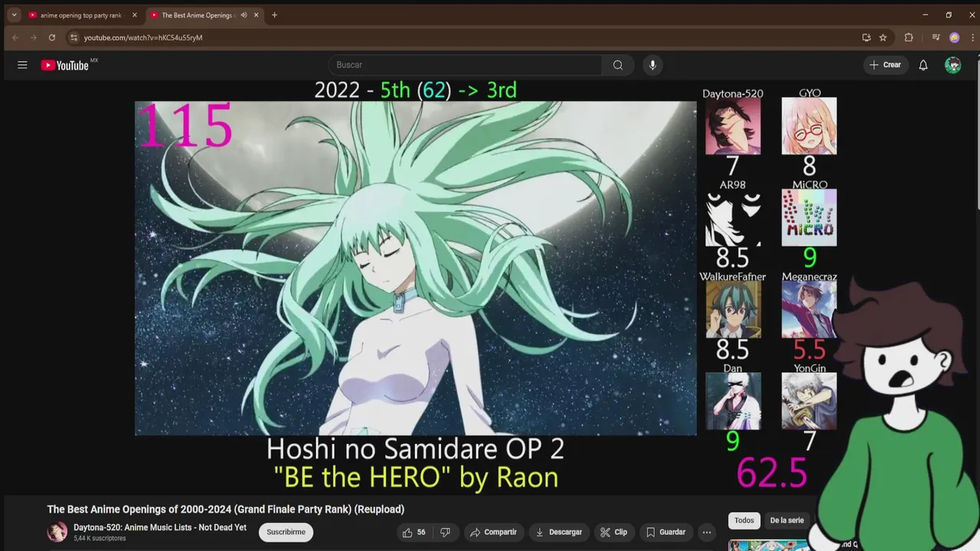980x551 pixels.
Task: Switch to anime opening top party rank tab
Action: 81,15
